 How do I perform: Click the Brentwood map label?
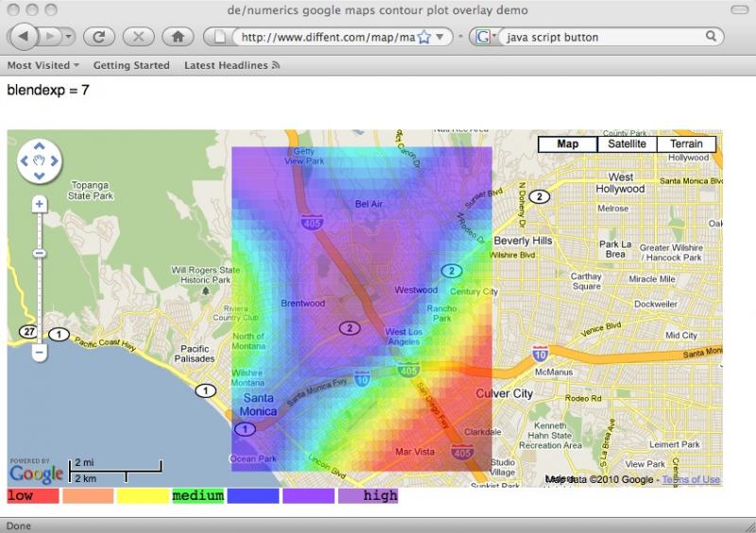(x=302, y=303)
